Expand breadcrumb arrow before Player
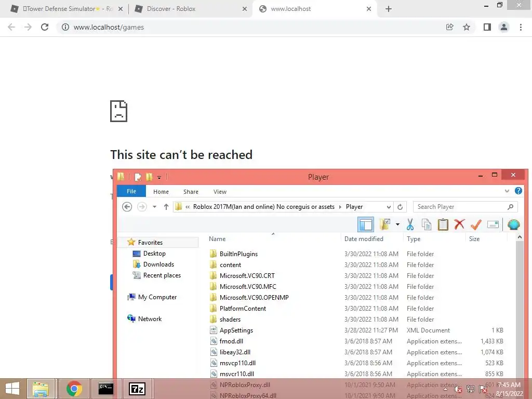Screen dimensions: 532x399 [340, 207]
